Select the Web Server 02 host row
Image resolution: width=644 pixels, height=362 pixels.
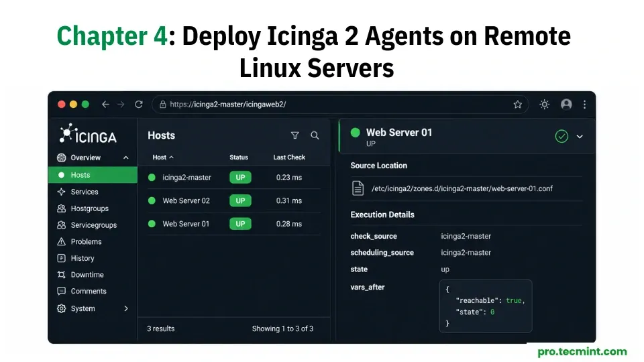234,200
